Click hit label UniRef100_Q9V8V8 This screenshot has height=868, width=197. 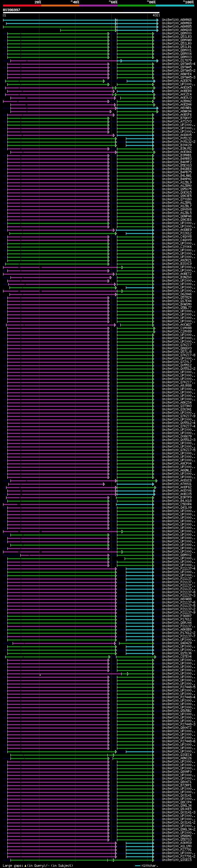(177, 210)
